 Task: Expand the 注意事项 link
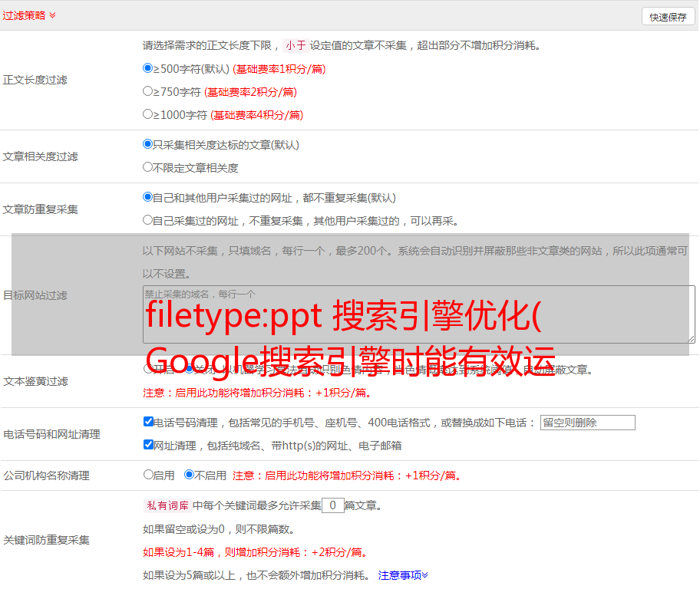click(x=403, y=575)
